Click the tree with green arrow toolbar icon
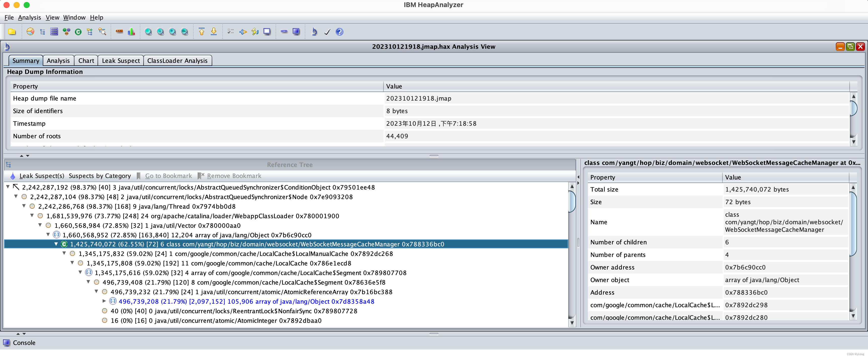 point(90,32)
